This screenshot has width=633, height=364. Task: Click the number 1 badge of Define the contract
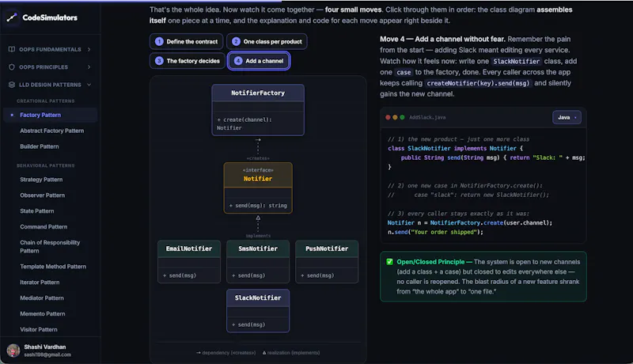pyautogui.click(x=159, y=42)
